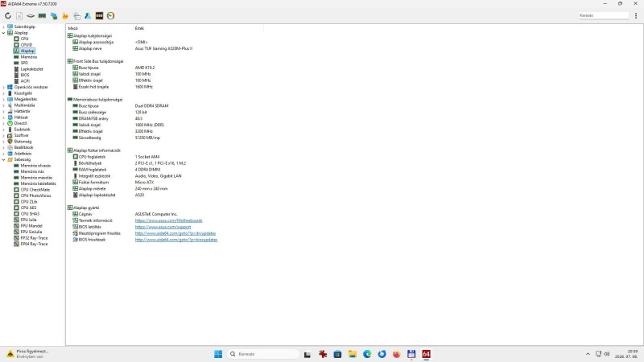Click the Windows logo icon of Operációs rendszer
Image resolution: width=644 pixels, height=362 pixels.
[x=10, y=87]
